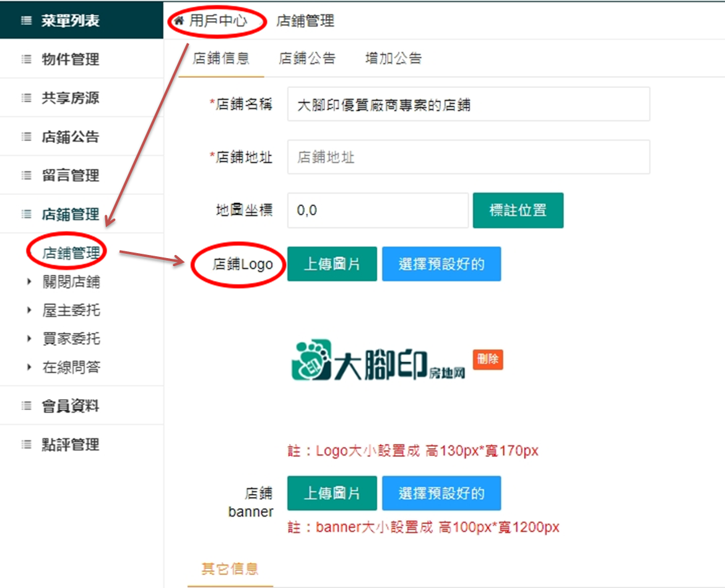Click the list icon next to 菜單列表
Viewport: 725px width, 588px height.
click(x=26, y=21)
